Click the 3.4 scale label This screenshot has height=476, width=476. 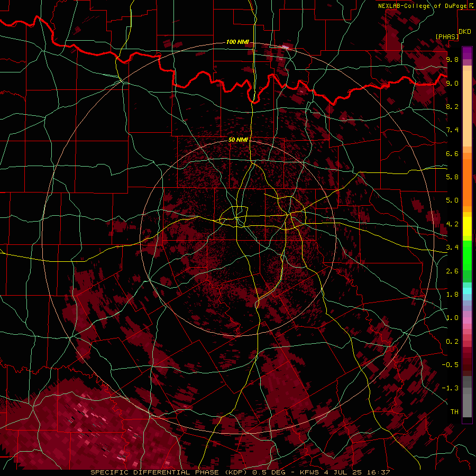click(452, 248)
